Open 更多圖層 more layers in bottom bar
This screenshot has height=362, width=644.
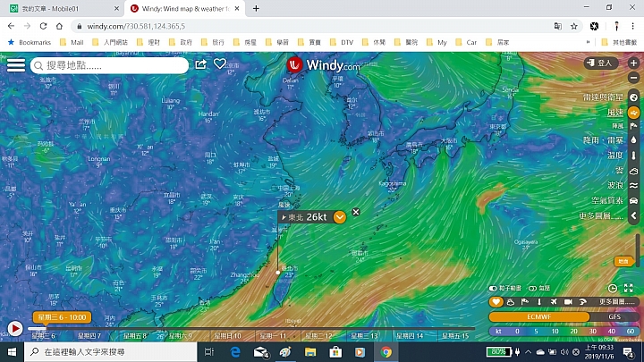(x=616, y=302)
